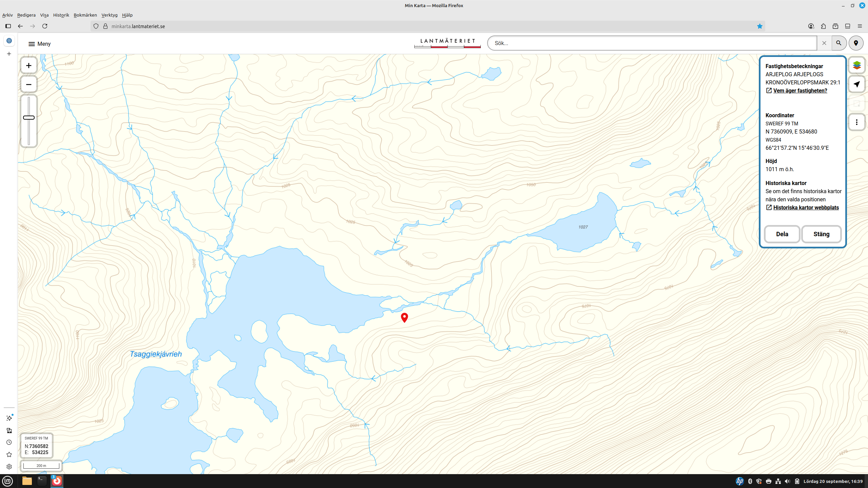Zoom out with the minus button

click(x=29, y=84)
